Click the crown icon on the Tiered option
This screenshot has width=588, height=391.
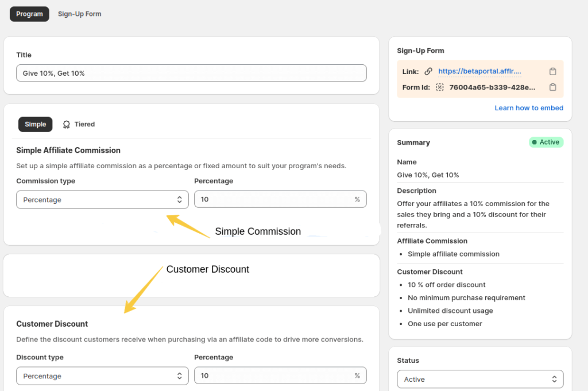point(67,124)
